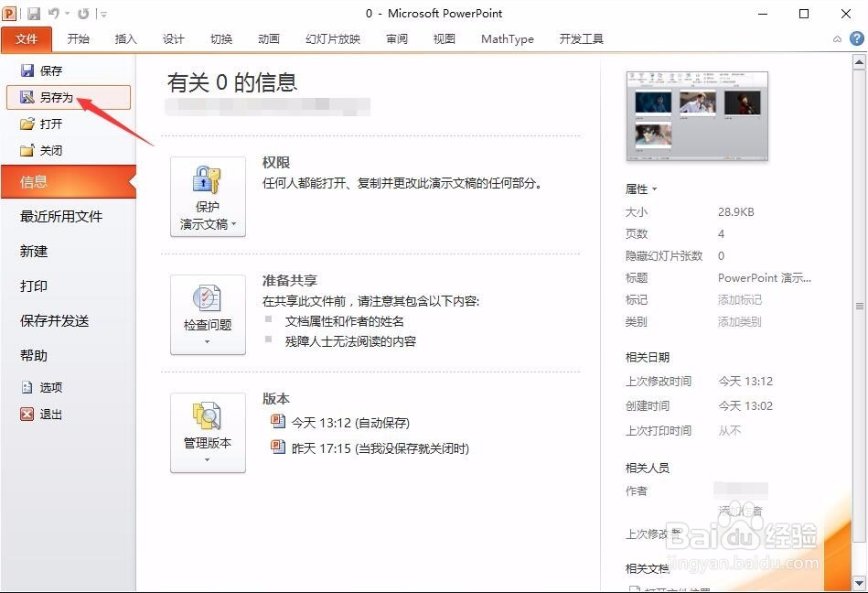
Task: Open the 保存并发送 section
Action: click(54, 321)
